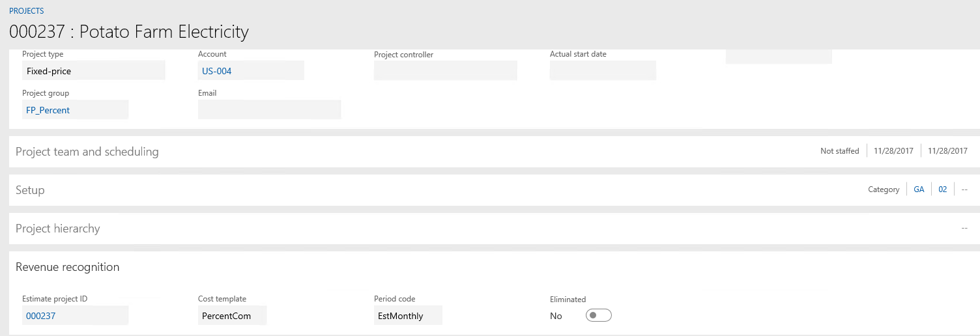
Task: Click the Actual start date field
Action: point(603,71)
